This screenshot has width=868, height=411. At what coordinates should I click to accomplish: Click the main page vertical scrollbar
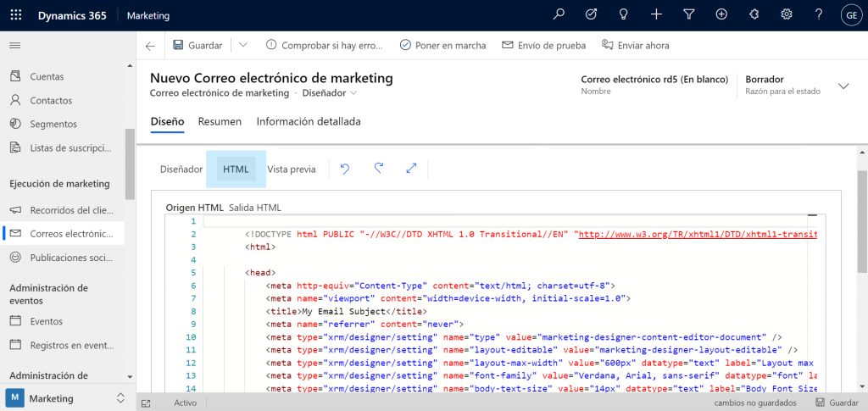[862, 221]
